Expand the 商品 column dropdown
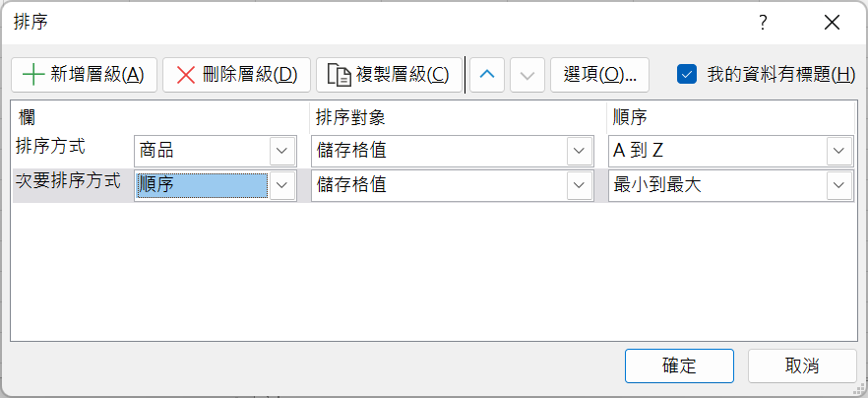 (282, 151)
